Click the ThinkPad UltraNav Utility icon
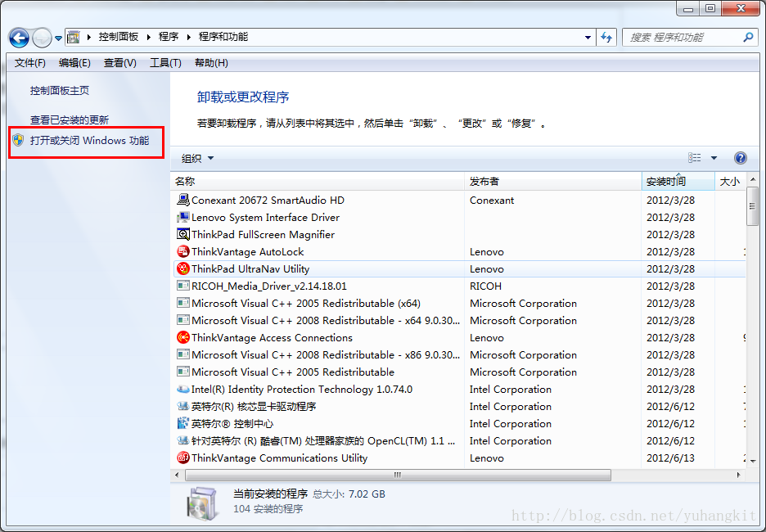 pos(182,268)
